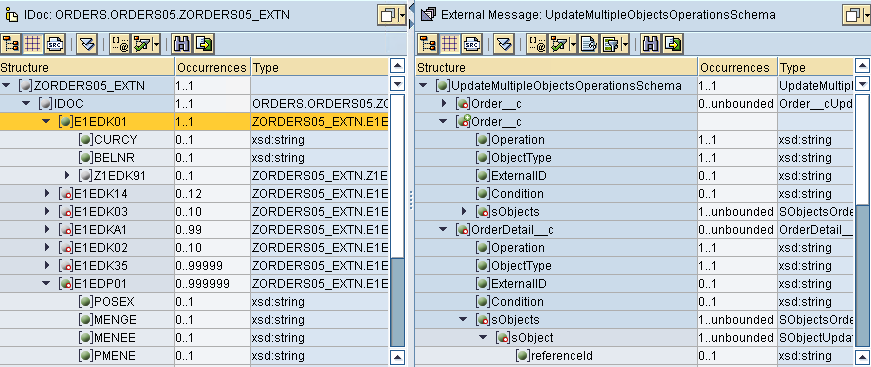Click expand-all arrows icon in IDoc toolbar
Image resolution: width=871 pixels, height=367 pixels.
pos(87,44)
